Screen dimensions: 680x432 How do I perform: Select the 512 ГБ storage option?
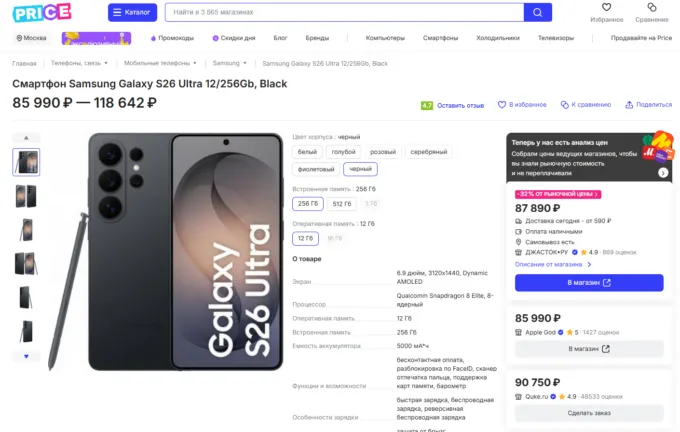(x=343, y=203)
